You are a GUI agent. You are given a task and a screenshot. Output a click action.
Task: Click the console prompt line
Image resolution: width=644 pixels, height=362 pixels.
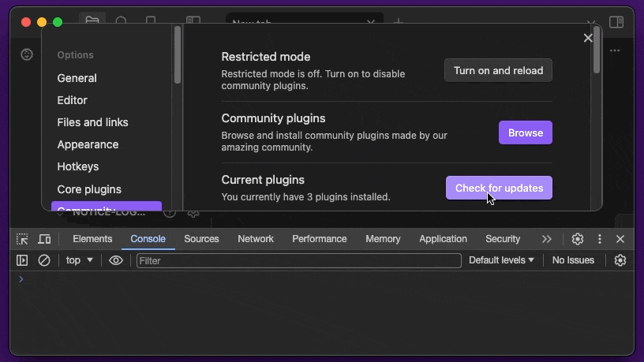tap(321, 279)
